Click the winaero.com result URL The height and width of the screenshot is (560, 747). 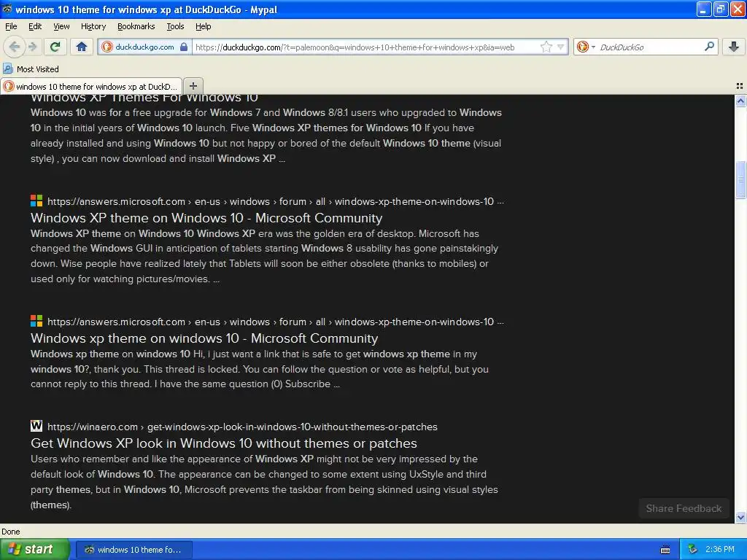pos(242,427)
